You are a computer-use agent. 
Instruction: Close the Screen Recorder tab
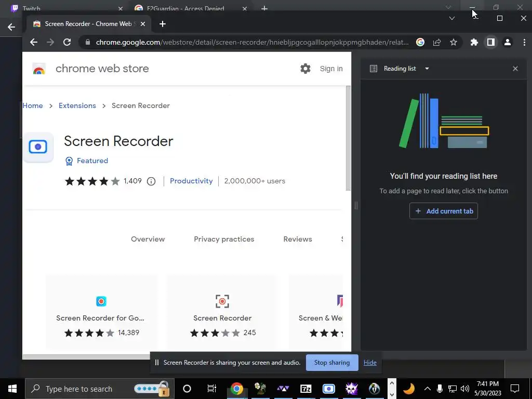143,24
